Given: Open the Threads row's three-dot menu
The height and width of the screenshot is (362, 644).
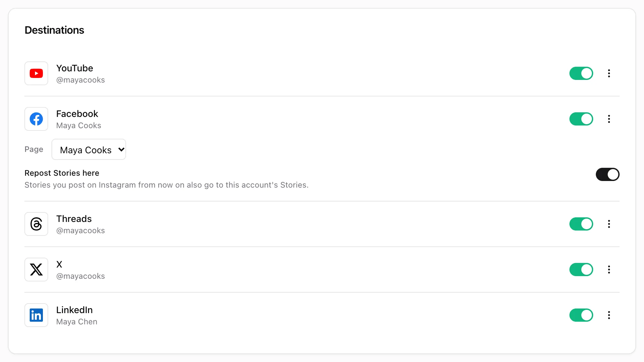Looking at the screenshot, I should tap(609, 224).
